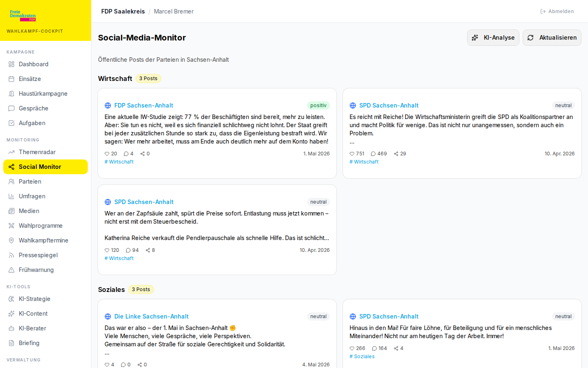Click the Haustürkampagne door icon

[x=11, y=94]
